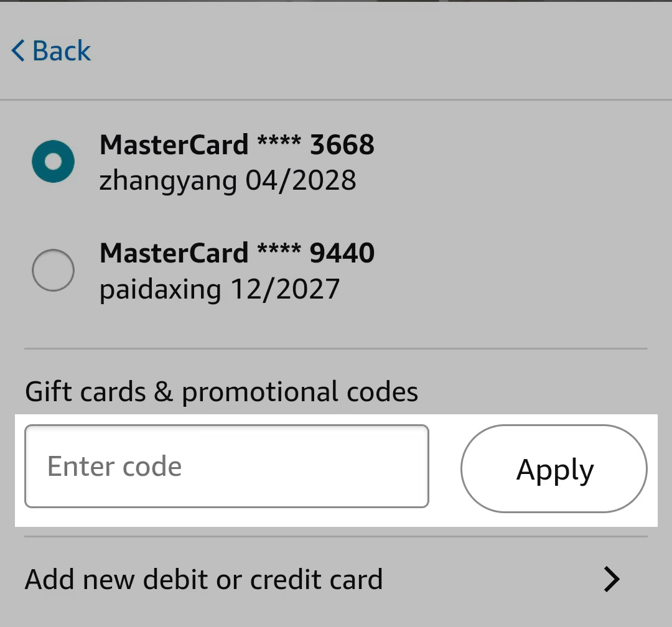
Task: Select the MasterCard ending 3668 radio button
Action: 54,161
